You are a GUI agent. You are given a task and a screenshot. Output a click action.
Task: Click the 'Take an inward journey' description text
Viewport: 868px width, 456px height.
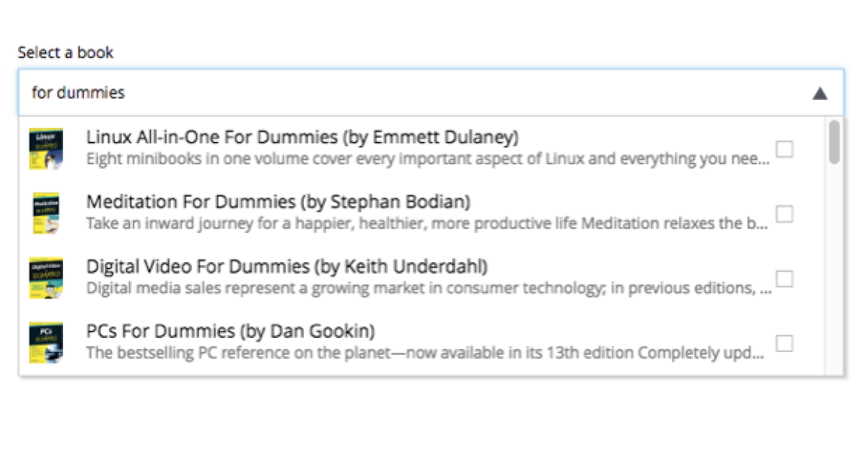click(426, 223)
